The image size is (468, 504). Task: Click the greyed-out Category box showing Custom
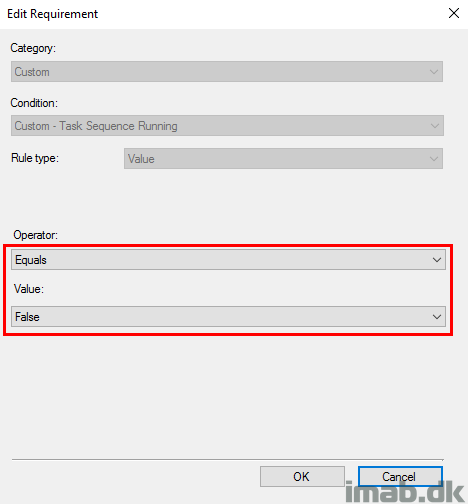pos(227,71)
